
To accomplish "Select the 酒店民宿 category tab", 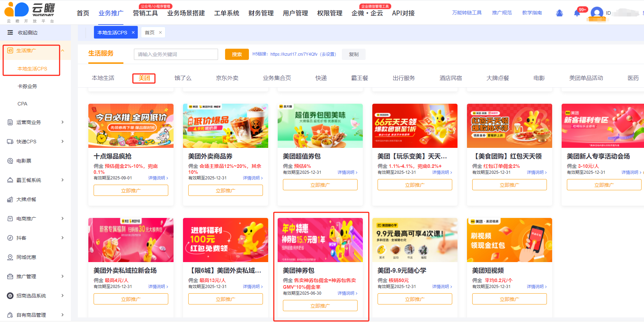I will (x=451, y=78).
